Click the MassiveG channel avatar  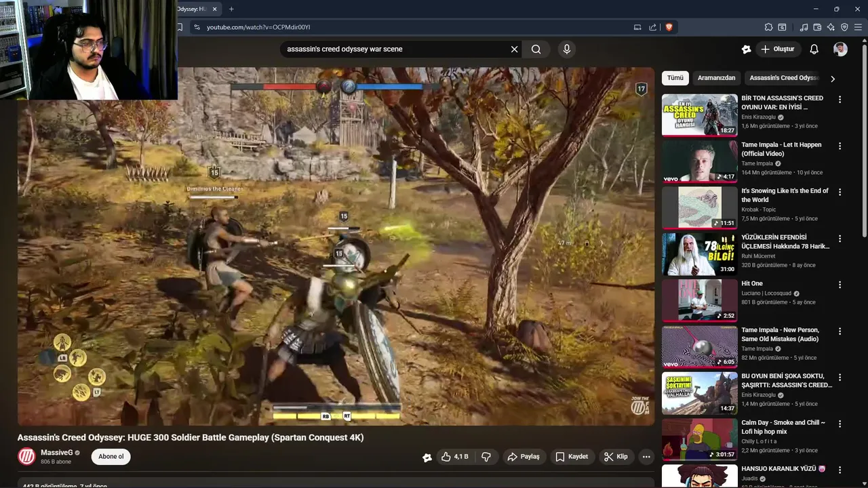(26, 456)
